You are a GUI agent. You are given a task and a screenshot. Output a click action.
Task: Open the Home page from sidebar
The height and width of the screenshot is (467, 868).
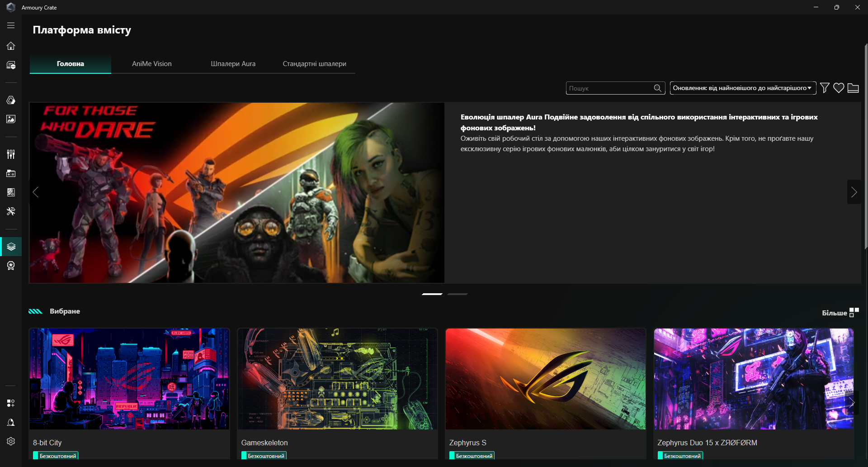(11, 46)
